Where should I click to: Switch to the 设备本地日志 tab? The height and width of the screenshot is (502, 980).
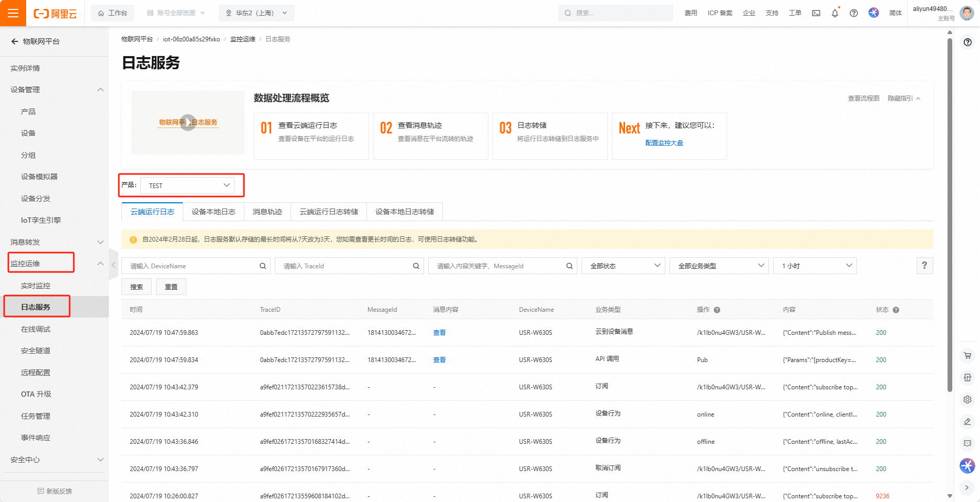213,212
